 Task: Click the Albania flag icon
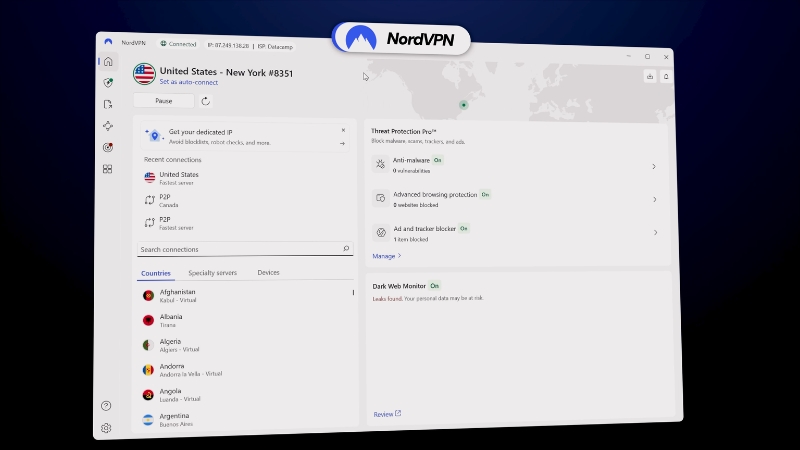coord(148,320)
